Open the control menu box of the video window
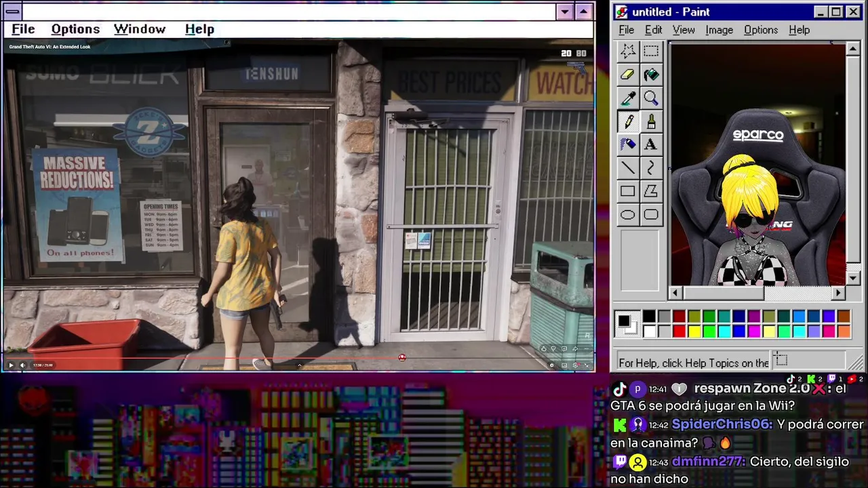 pos(12,12)
